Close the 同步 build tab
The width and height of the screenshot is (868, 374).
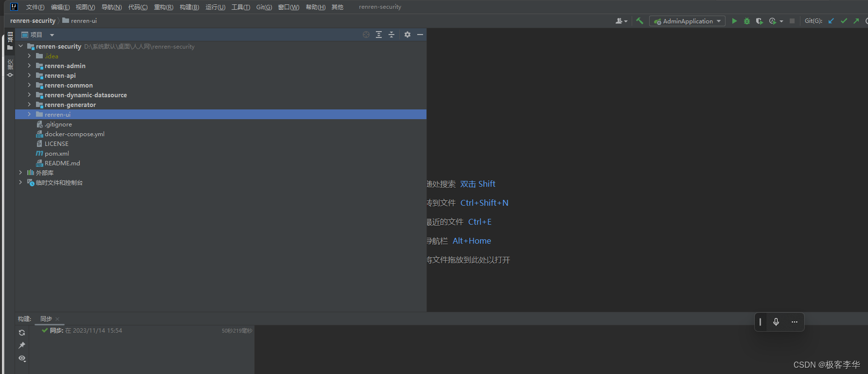[x=57, y=319]
